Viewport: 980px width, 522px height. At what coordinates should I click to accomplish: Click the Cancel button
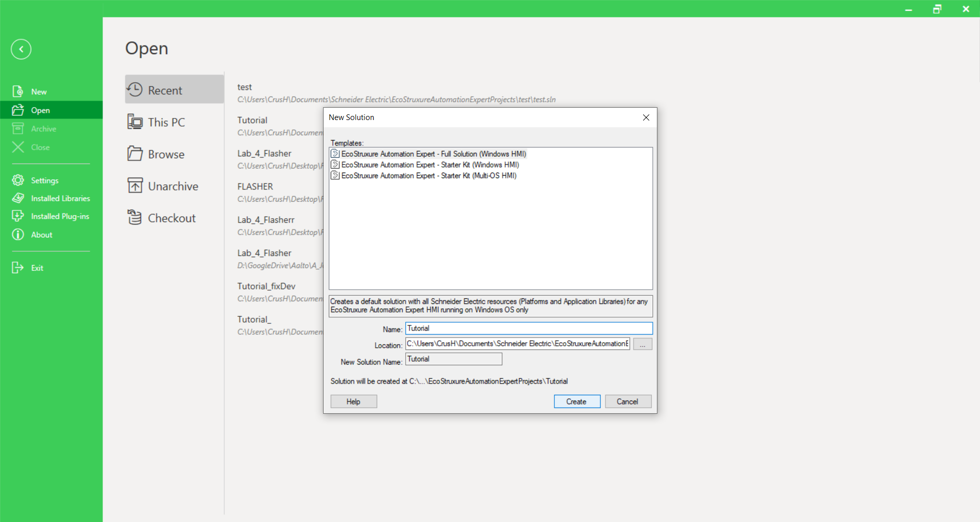628,401
